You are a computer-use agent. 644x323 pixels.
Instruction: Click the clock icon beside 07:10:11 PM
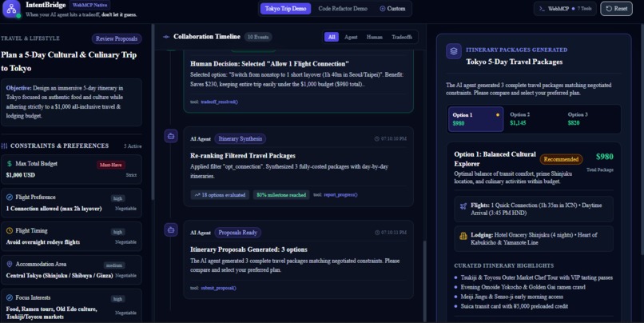tap(376, 233)
